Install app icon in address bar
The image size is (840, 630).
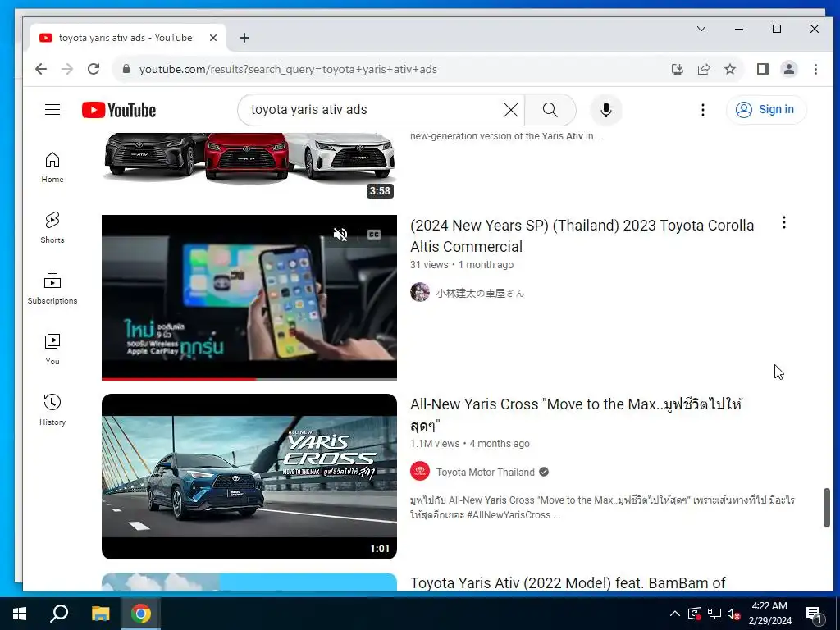tap(677, 69)
